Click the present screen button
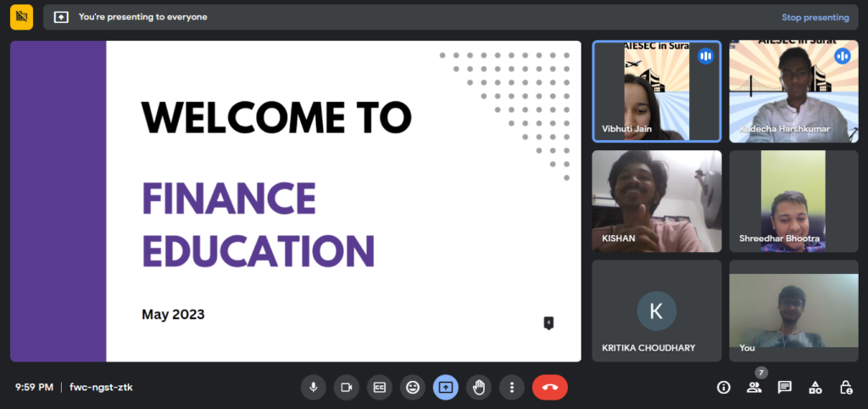 [446, 387]
